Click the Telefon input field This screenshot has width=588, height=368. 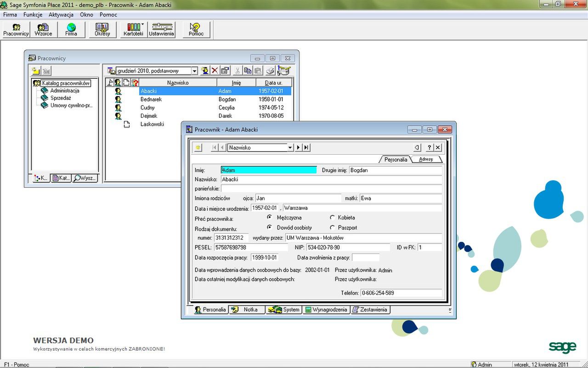pos(401,293)
